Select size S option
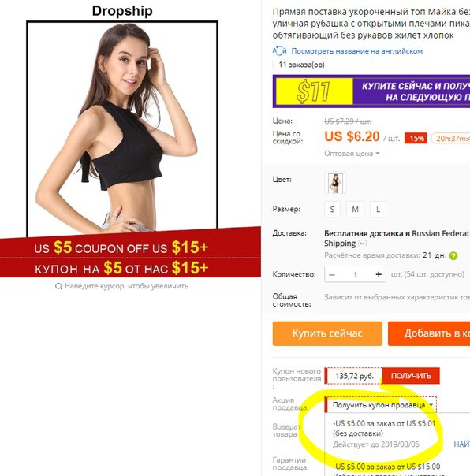470x476 pixels. pyautogui.click(x=332, y=209)
